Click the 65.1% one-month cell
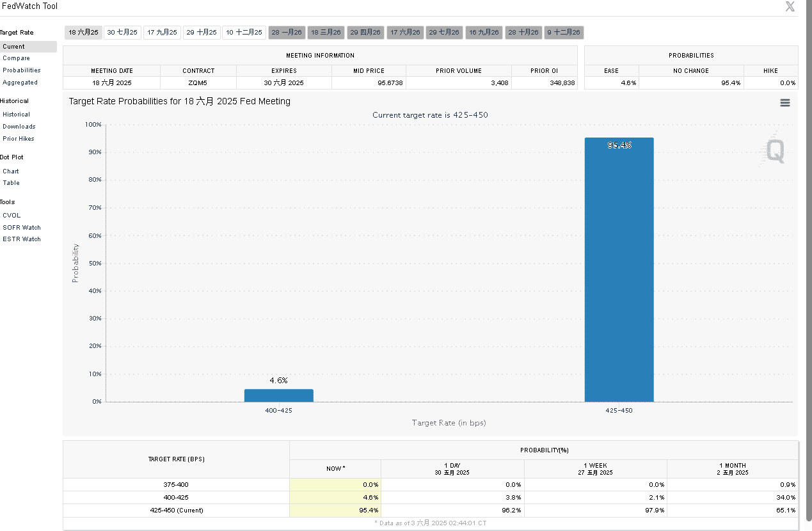This screenshot has width=812, height=531. (x=732, y=511)
